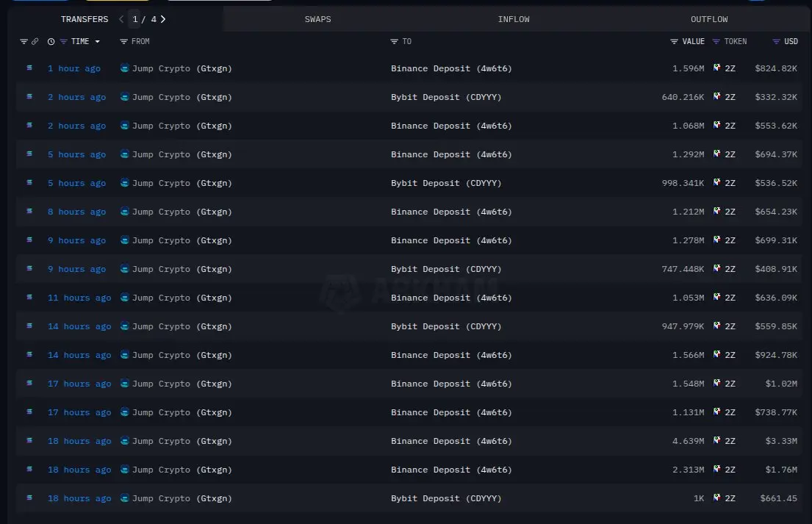This screenshot has width=812, height=524.
Task: Open Jump Crypto (Gtxgn) on $824.82K row
Action: tap(182, 68)
